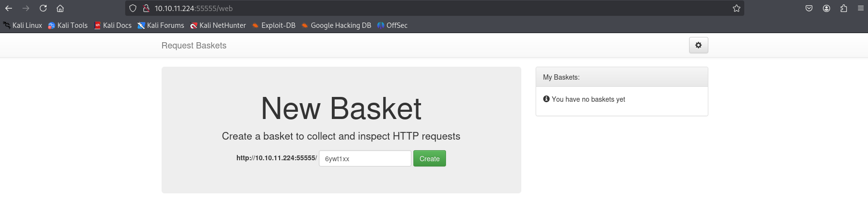868x202 pixels.
Task: Bookmark this page with star icon
Action: (x=736, y=8)
